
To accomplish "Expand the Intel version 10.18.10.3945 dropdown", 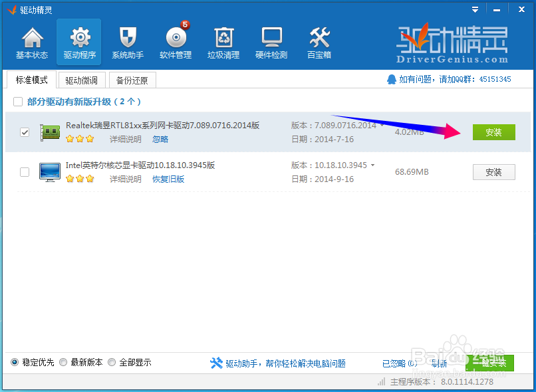I will point(372,165).
